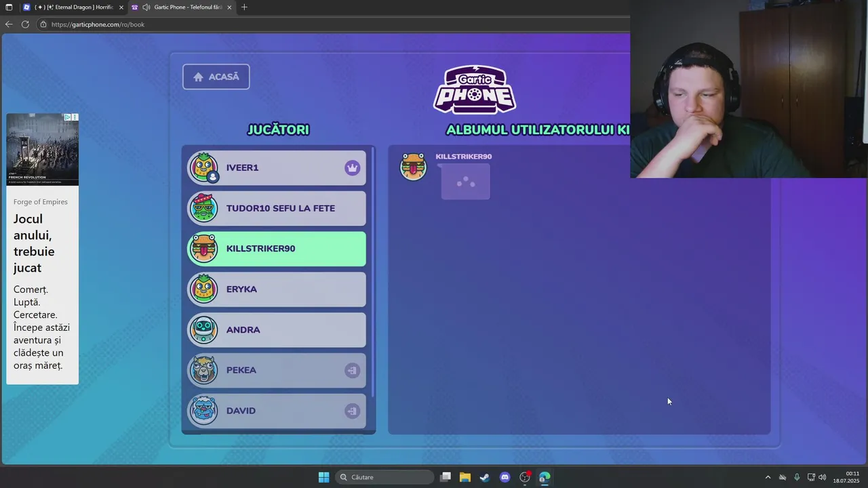Click ERYKA's avatar icon
The image size is (868, 488).
coord(203,289)
